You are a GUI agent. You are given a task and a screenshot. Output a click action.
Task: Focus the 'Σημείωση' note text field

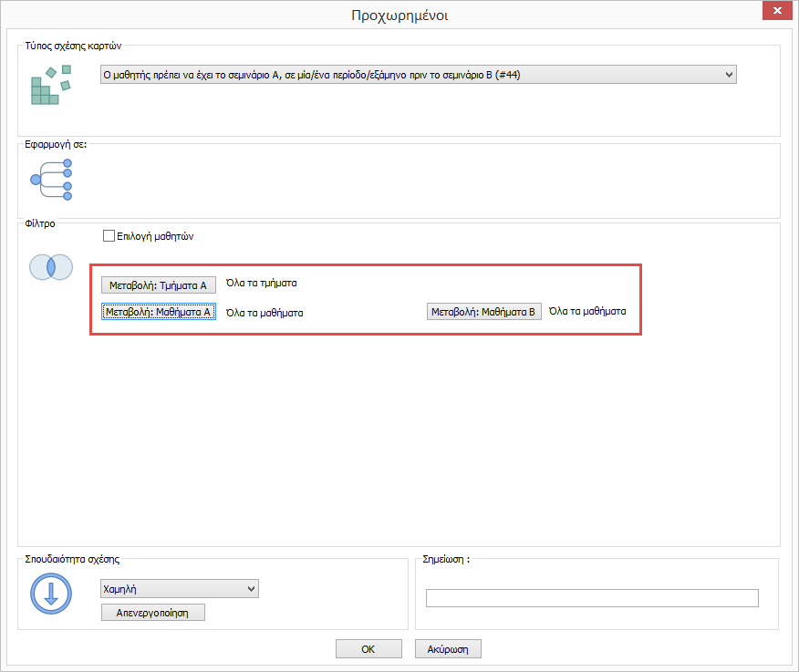pos(592,598)
